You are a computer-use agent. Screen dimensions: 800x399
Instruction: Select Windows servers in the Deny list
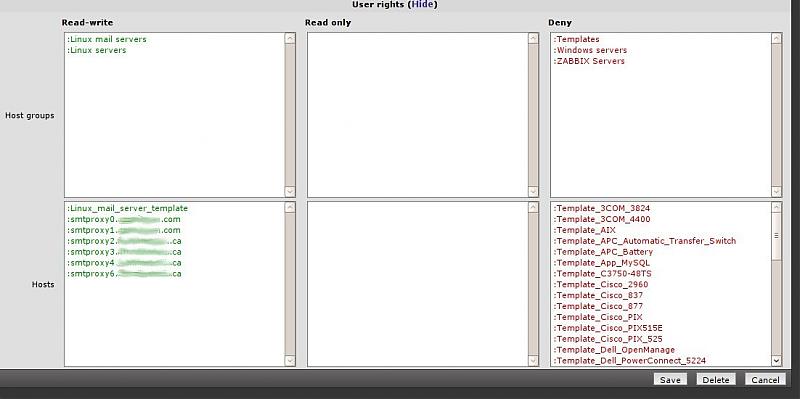point(590,50)
